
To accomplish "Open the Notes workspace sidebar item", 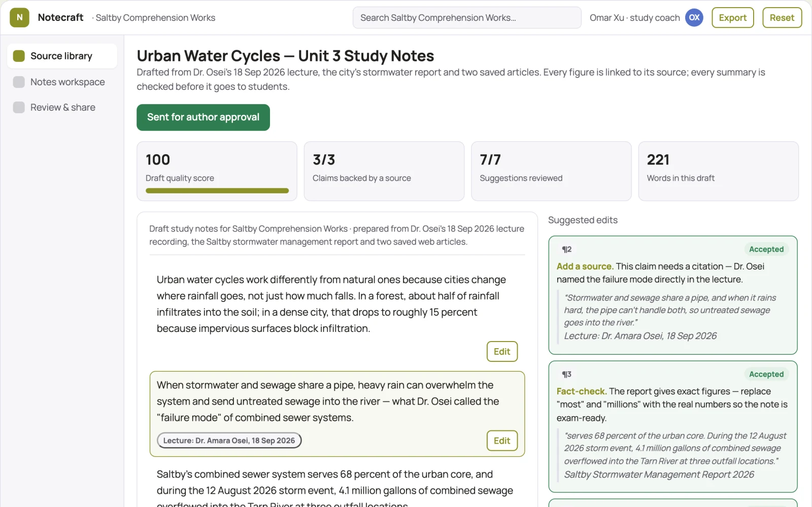I will coord(62,82).
